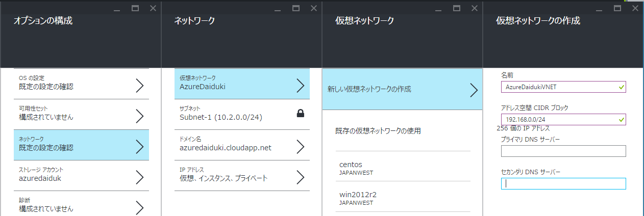The image size is (644, 216).
Task: Select the ネットワーク item in options list
Action: click(81, 145)
